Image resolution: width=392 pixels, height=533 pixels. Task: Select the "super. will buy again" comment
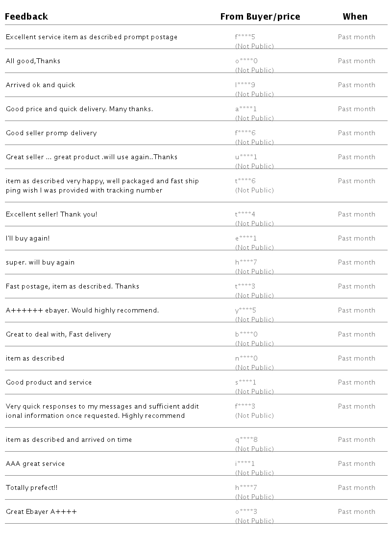pos(40,263)
